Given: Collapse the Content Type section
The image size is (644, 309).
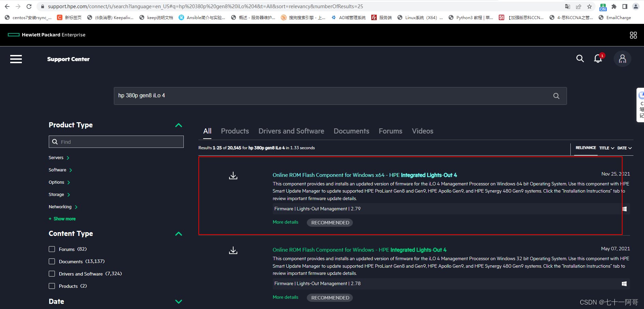Looking at the screenshot, I should pos(179,234).
